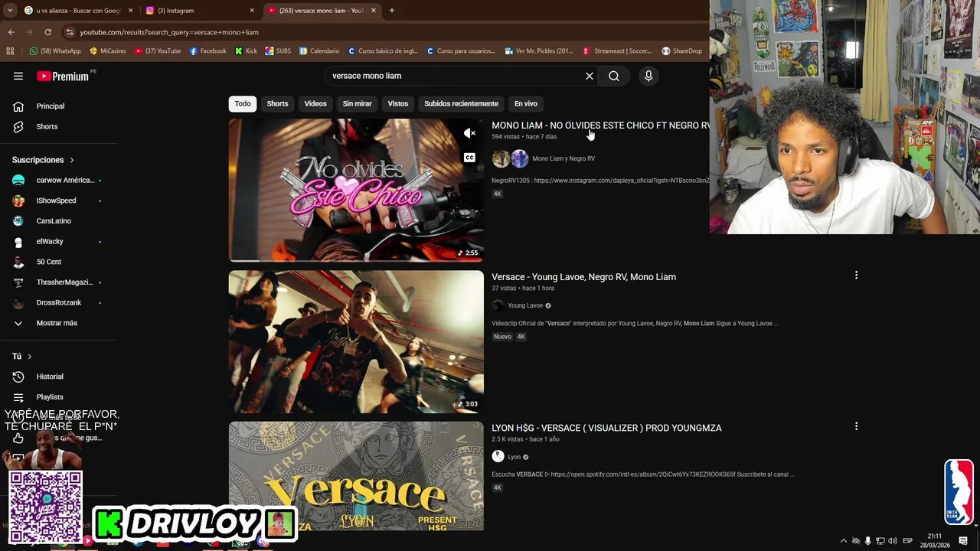Show hidden system tray icons chevron
The width and height of the screenshot is (980, 551).
pyautogui.click(x=844, y=541)
